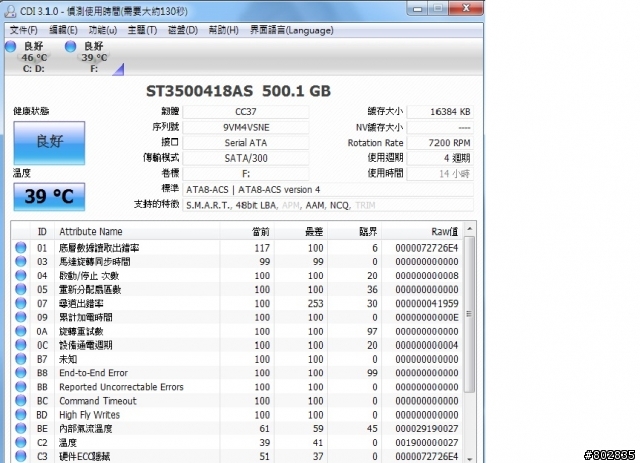
Task: Click the status icon for attribute BE
Action: click(21, 428)
